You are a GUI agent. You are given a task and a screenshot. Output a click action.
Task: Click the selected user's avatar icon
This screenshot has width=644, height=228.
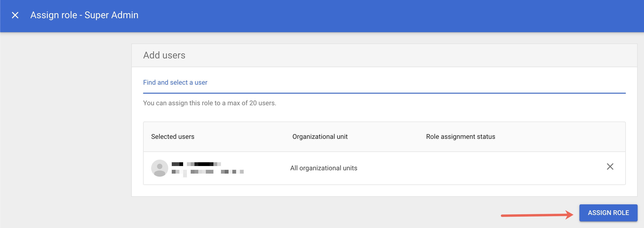coord(159,168)
